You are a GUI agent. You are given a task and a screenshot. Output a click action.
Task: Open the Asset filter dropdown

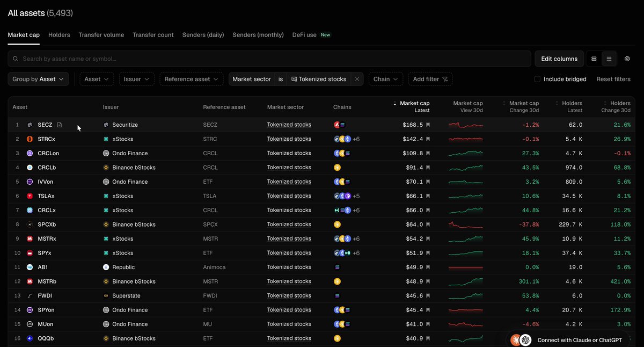tap(97, 79)
